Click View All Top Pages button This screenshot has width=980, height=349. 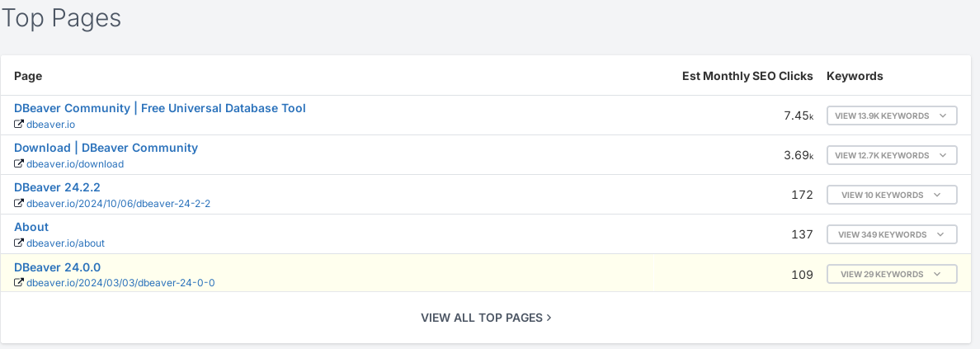click(x=486, y=318)
